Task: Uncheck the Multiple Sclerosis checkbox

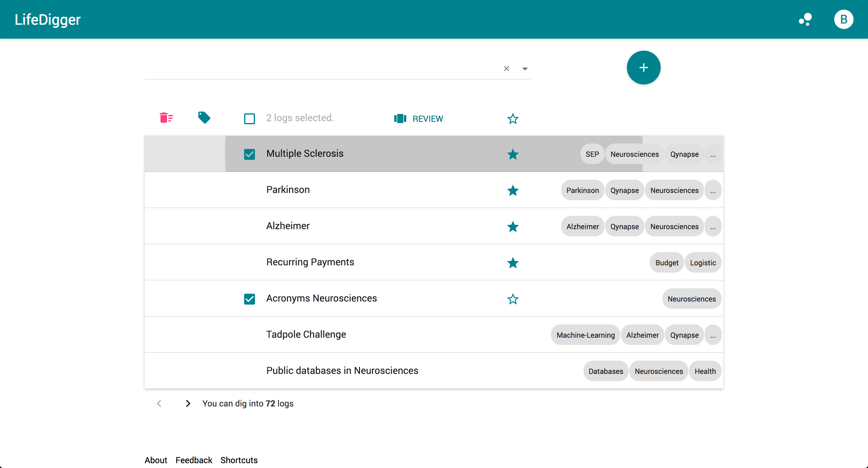Action: [249, 154]
